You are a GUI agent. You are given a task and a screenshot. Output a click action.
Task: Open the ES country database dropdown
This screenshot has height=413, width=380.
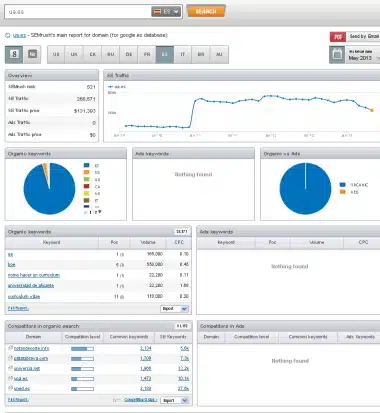pyautogui.click(x=166, y=12)
